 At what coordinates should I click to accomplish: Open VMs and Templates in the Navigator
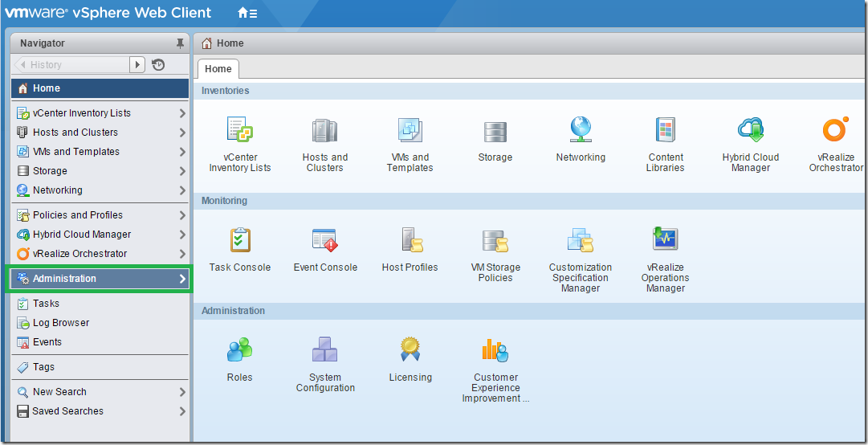(x=100, y=152)
